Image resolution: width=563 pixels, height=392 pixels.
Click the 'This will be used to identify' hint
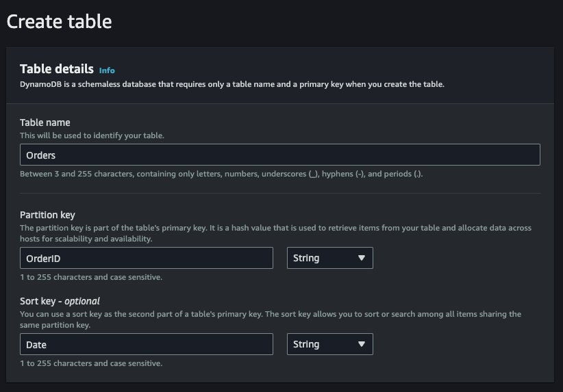pos(92,135)
